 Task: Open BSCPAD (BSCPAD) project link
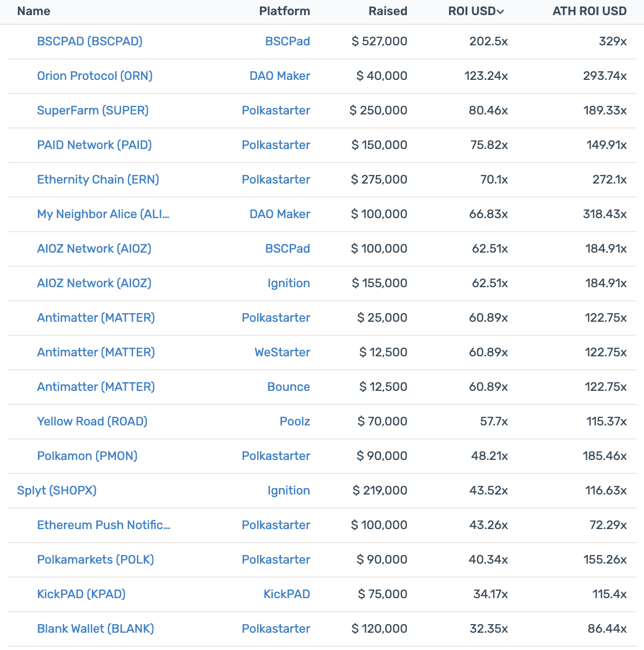[90, 41]
